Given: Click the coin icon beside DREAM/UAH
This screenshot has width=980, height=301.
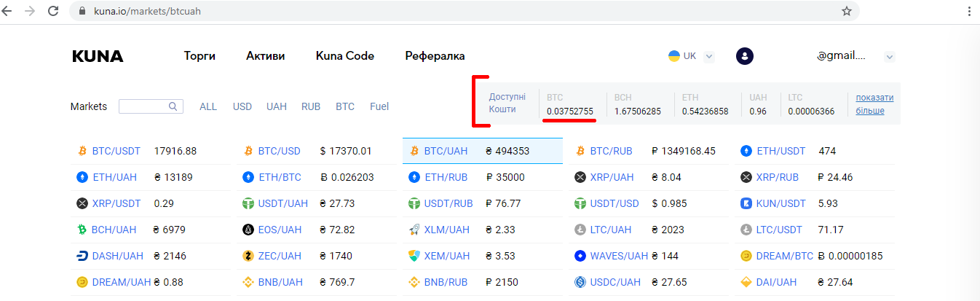Looking at the screenshot, I should pos(82,282).
